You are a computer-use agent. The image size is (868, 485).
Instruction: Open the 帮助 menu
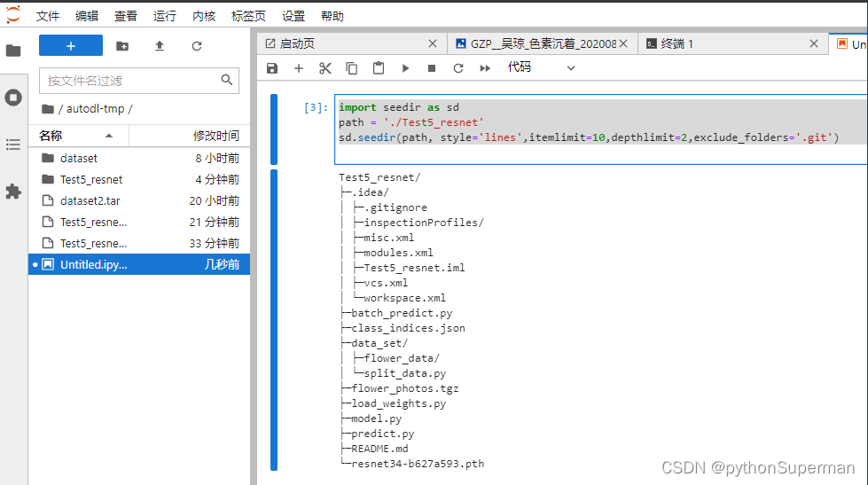332,16
